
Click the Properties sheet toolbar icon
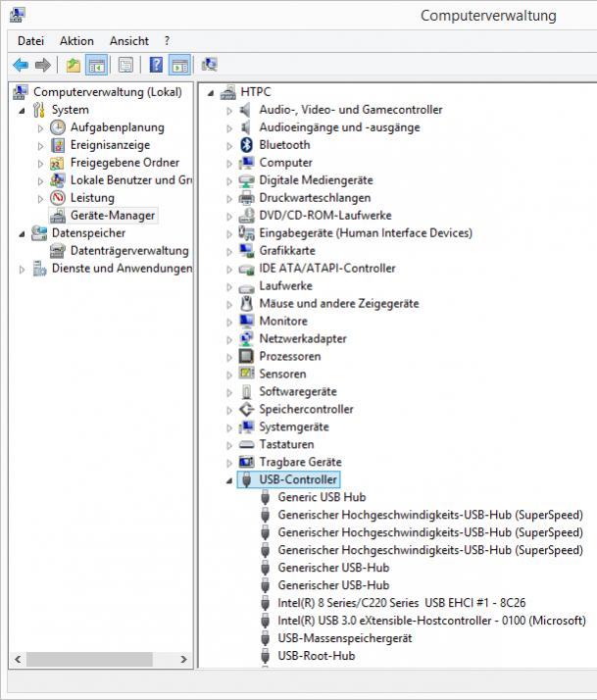click(125, 65)
